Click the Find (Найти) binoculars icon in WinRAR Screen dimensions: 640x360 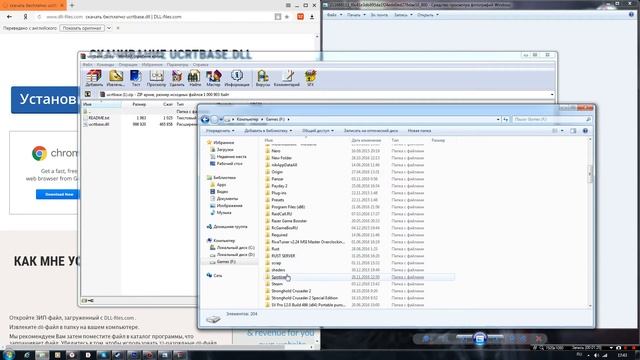point(195,78)
